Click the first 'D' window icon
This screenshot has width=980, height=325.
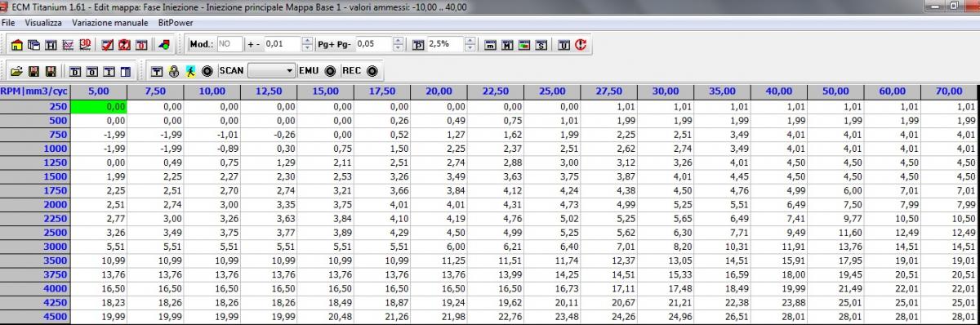pos(75,71)
